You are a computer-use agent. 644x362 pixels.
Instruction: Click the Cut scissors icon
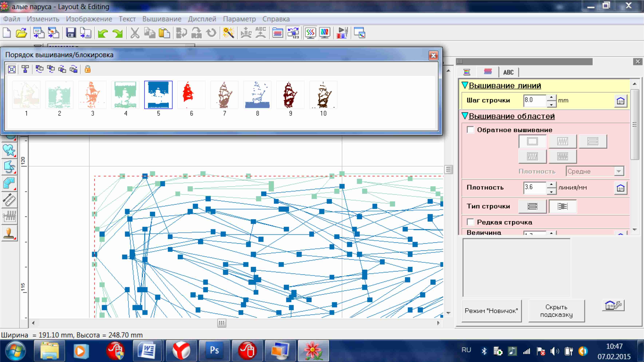(x=135, y=33)
